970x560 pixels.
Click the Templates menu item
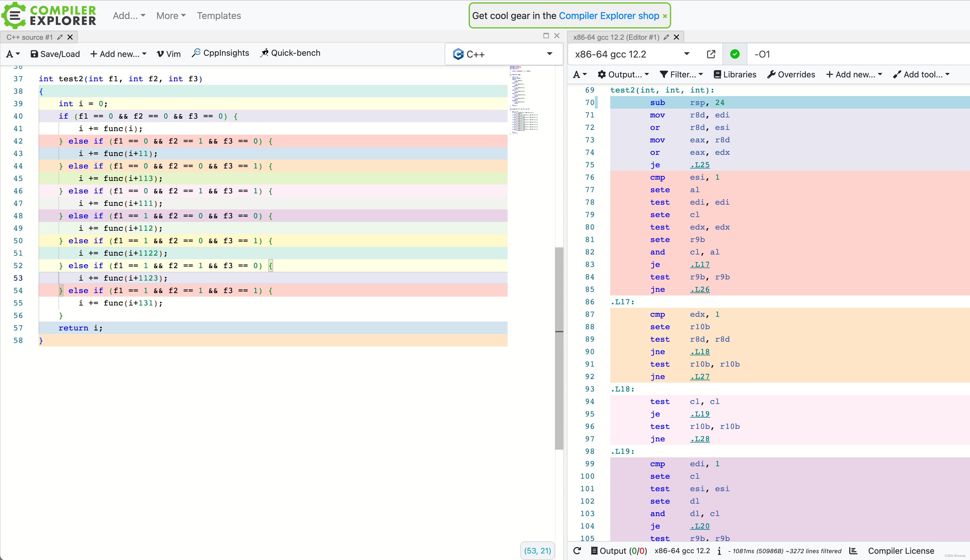click(x=219, y=15)
